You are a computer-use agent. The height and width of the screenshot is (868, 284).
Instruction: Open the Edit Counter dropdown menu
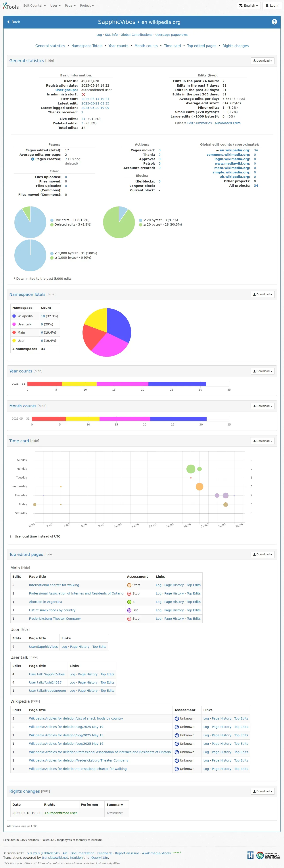coord(35,5)
